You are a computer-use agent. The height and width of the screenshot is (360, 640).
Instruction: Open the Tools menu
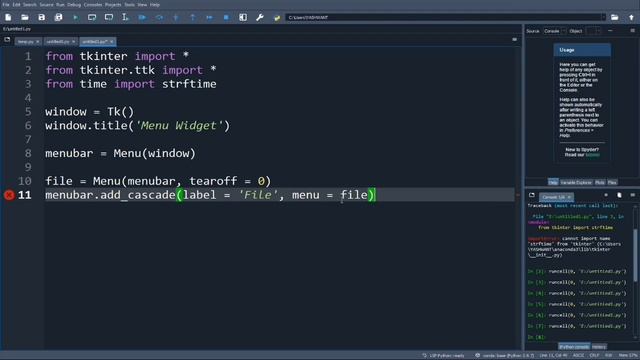pyautogui.click(x=129, y=4)
